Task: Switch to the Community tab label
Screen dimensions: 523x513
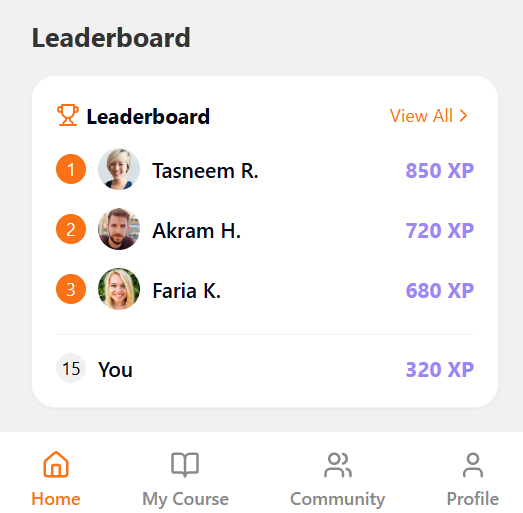Action: tap(338, 499)
